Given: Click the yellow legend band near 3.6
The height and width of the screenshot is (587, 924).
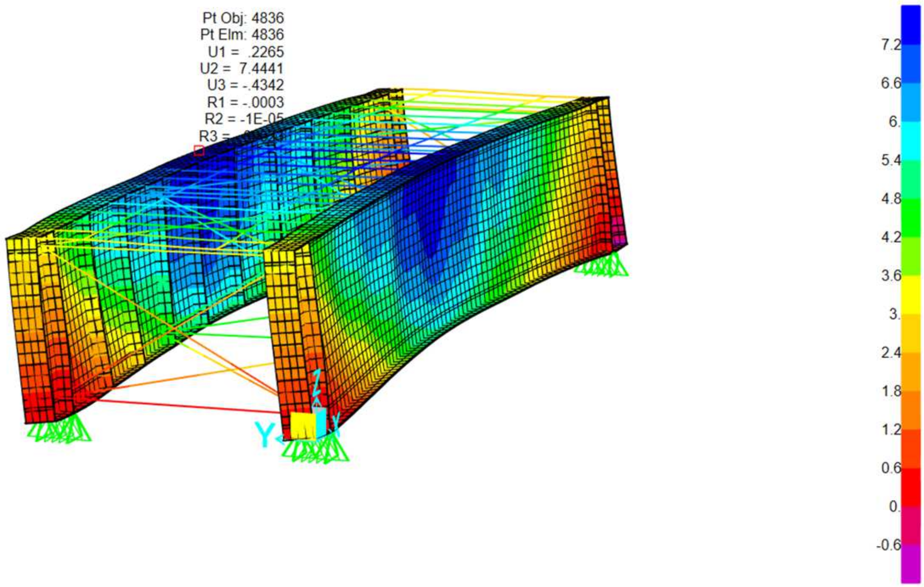Looking at the screenshot, I should pos(910,295).
